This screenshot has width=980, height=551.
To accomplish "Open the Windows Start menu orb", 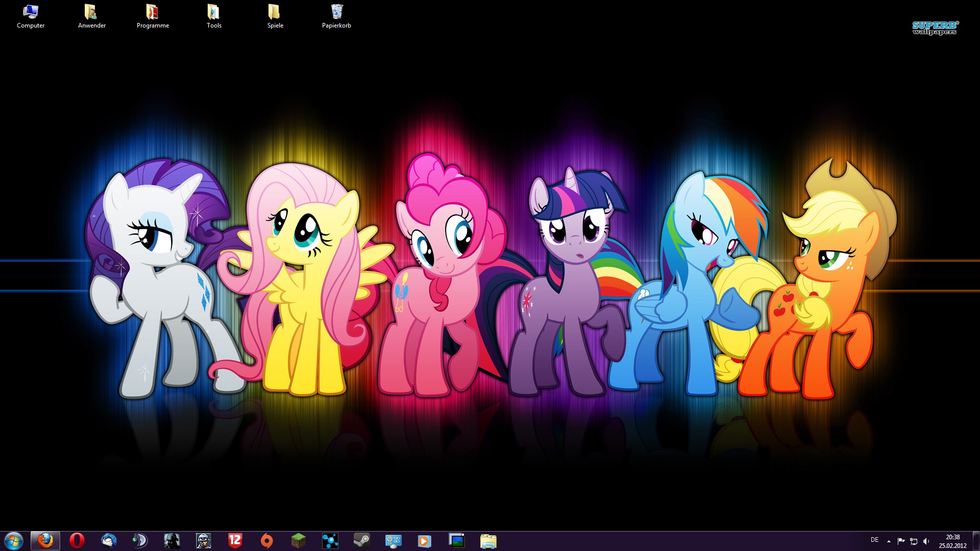I will tap(14, 541).
